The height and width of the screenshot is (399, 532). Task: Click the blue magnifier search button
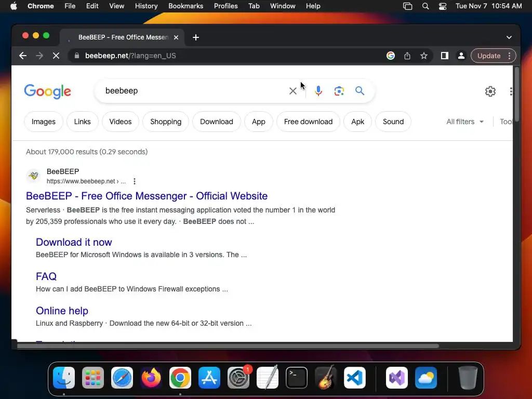coord(360,90)
